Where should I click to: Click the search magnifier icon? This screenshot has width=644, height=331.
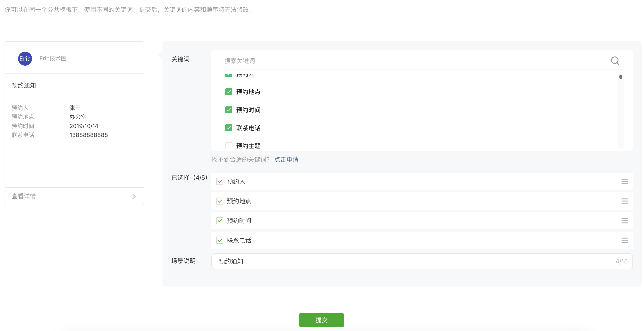[x=615, y=61]
